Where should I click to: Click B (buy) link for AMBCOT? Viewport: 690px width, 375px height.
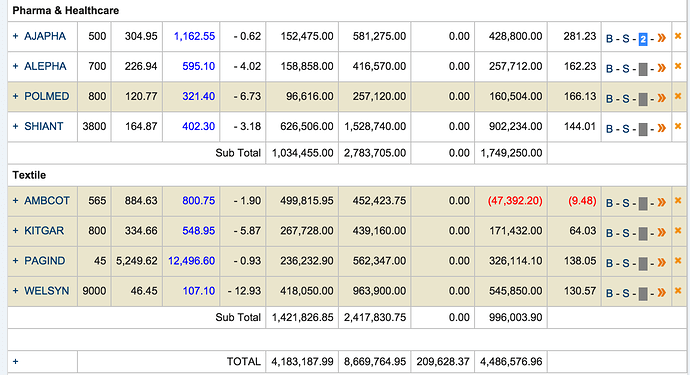click(x=609, y=203)
